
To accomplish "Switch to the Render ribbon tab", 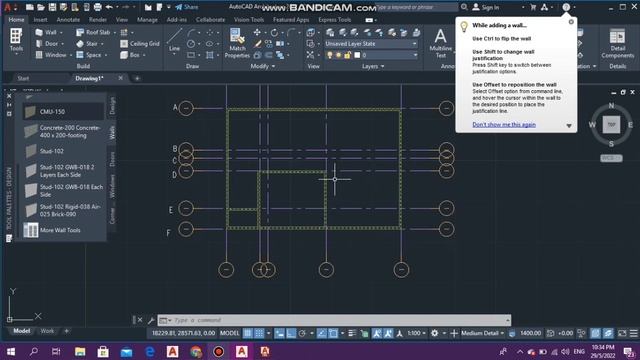I will tap(98, 20).
